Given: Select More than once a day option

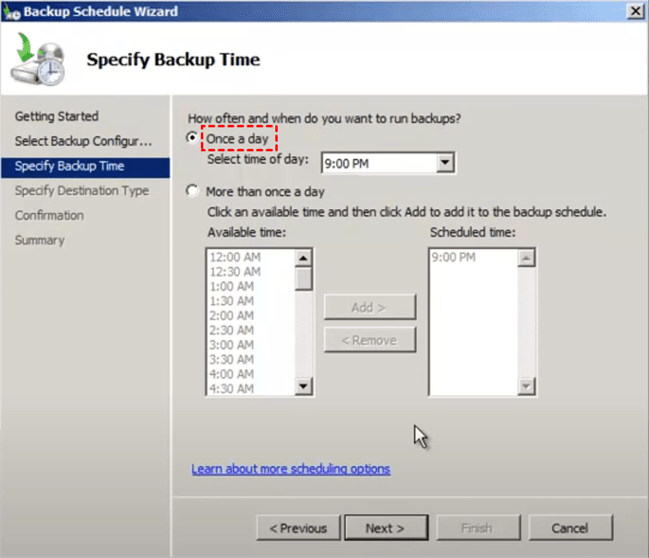Looking at the screenshot, I should click(192, 191).
